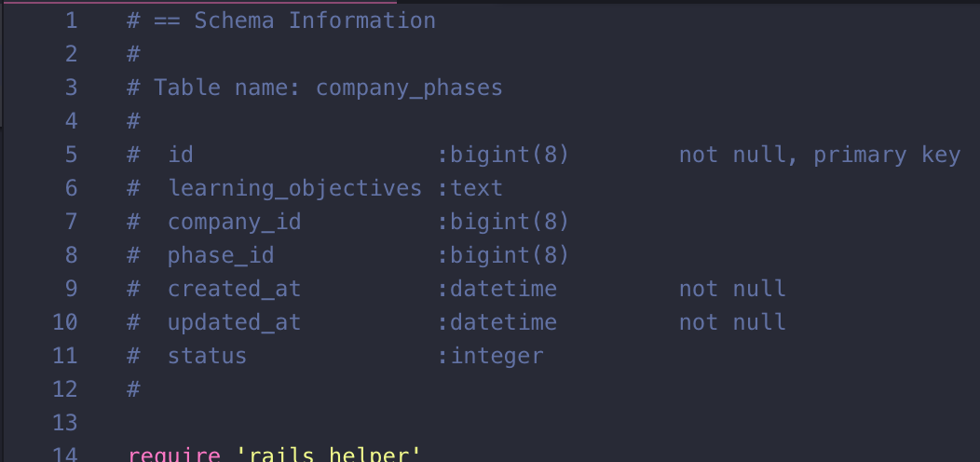Click 'not null' on the created_at line
The image size is (980, 462).
point(732,289)
